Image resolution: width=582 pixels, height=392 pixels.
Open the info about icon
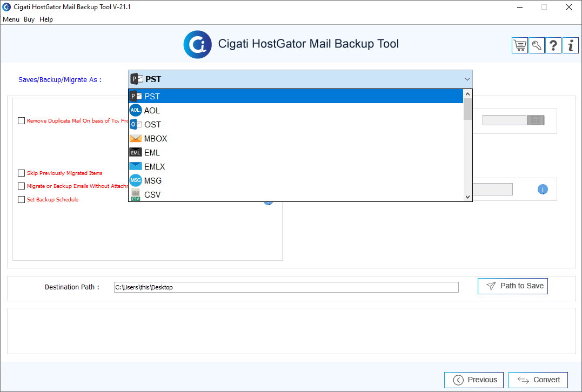tap(571, 45)
